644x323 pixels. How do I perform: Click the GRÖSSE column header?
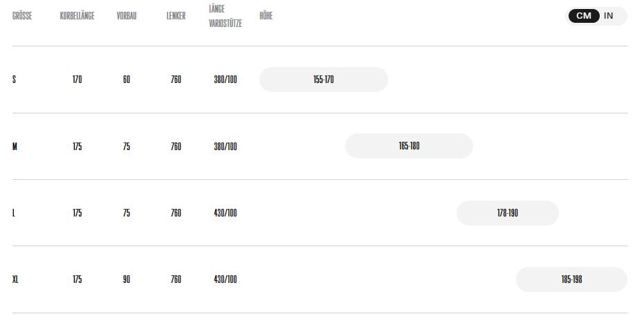(x=22, y=16)
